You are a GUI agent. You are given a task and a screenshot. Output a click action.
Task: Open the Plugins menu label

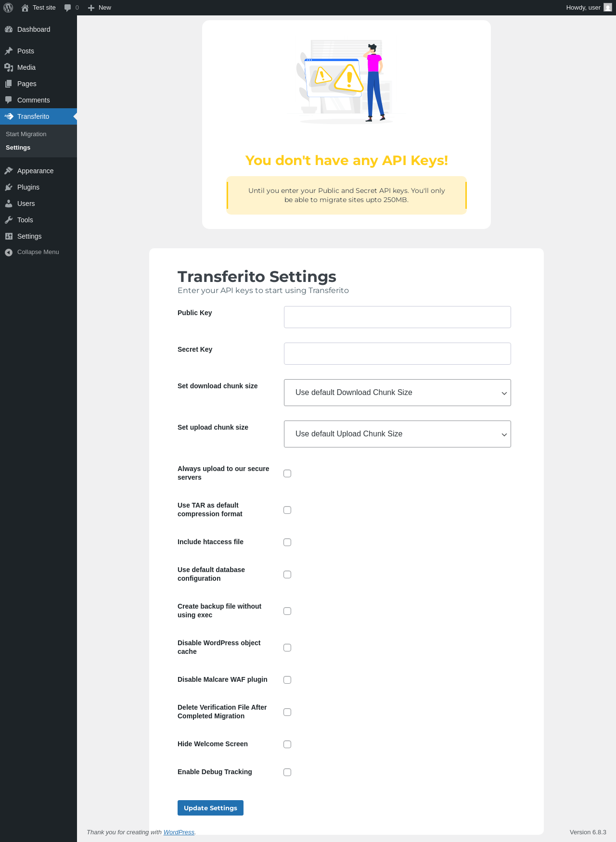point(28,187)
